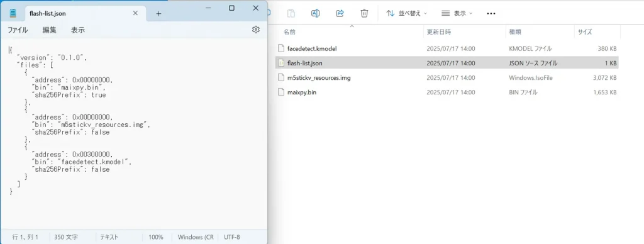Open the 表示 menu in Notepad

click(78, 30)
